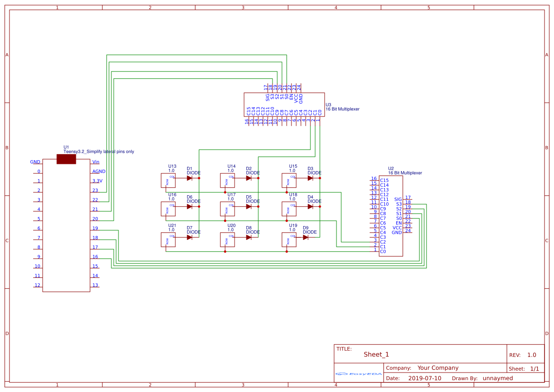Select the D5 diode symbol

tap(249, 206)
